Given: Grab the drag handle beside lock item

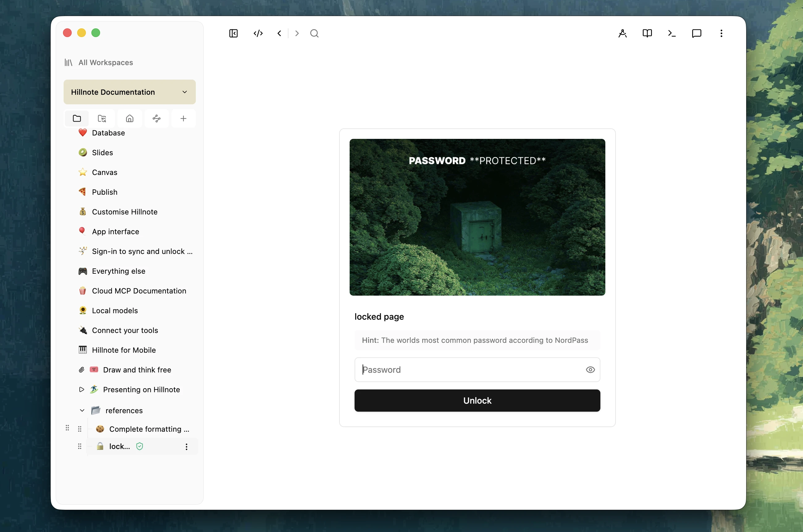Looking at the screenshot, I should click(x=79, y=447).
